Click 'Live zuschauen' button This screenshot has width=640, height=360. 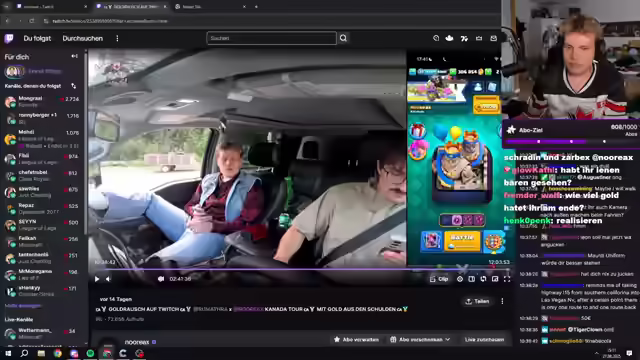click(484, 340)
